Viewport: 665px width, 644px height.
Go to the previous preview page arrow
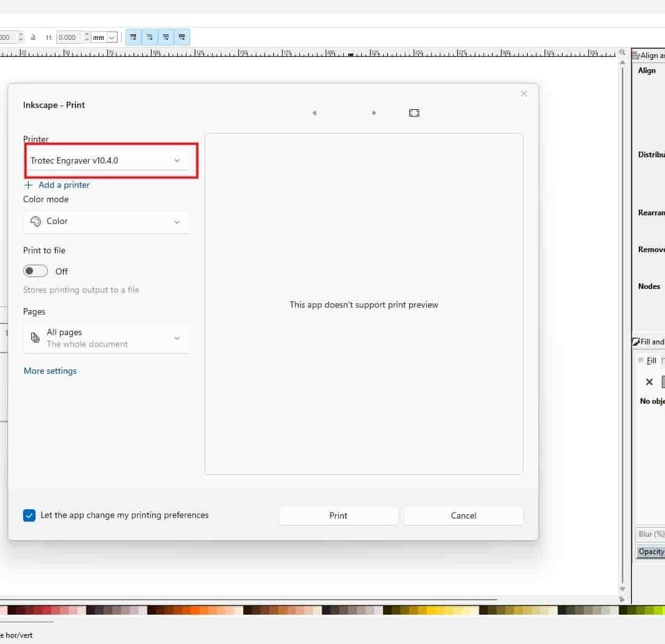(314, 113)
